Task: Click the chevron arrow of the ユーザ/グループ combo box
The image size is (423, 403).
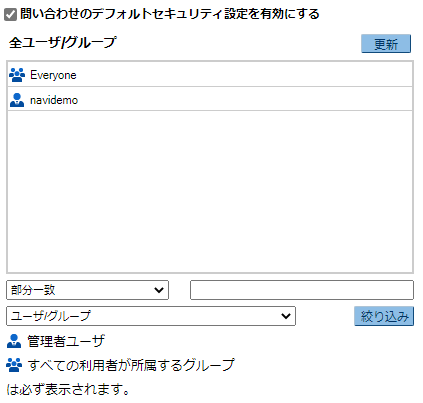Action: click(x=286, y=316)
